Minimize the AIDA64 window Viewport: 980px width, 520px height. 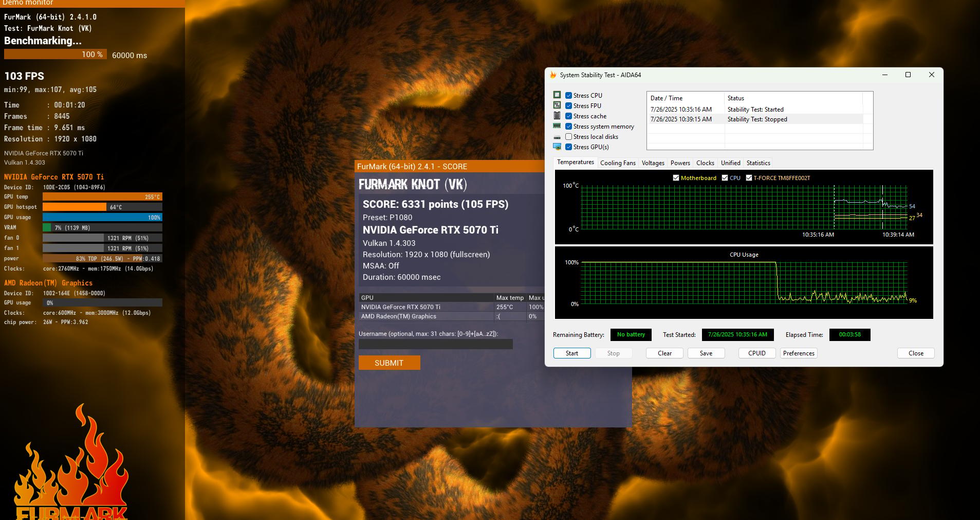coord(885,75)
